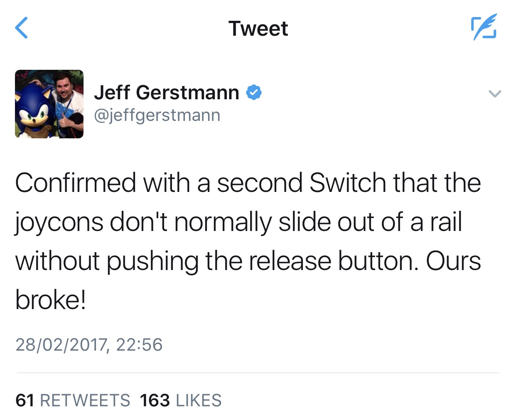
Task: View the 61 Retweets list
Action: click(x=73, y=400)
